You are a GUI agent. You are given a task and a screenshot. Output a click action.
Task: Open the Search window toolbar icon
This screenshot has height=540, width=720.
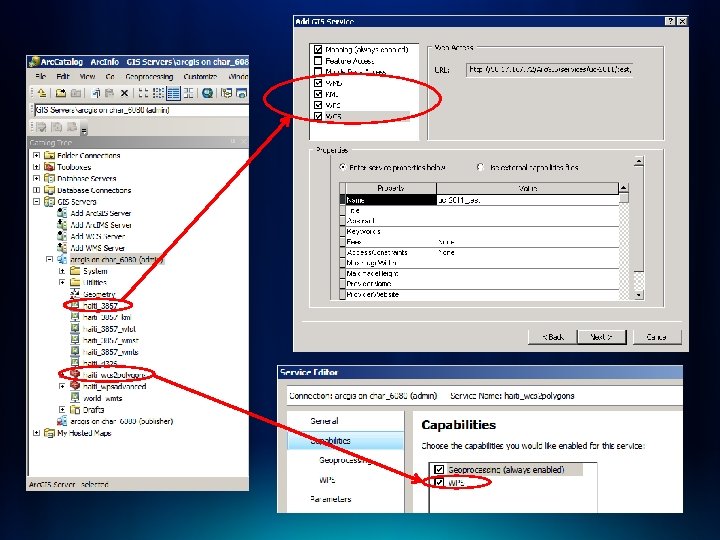click(x=242, y=93)
